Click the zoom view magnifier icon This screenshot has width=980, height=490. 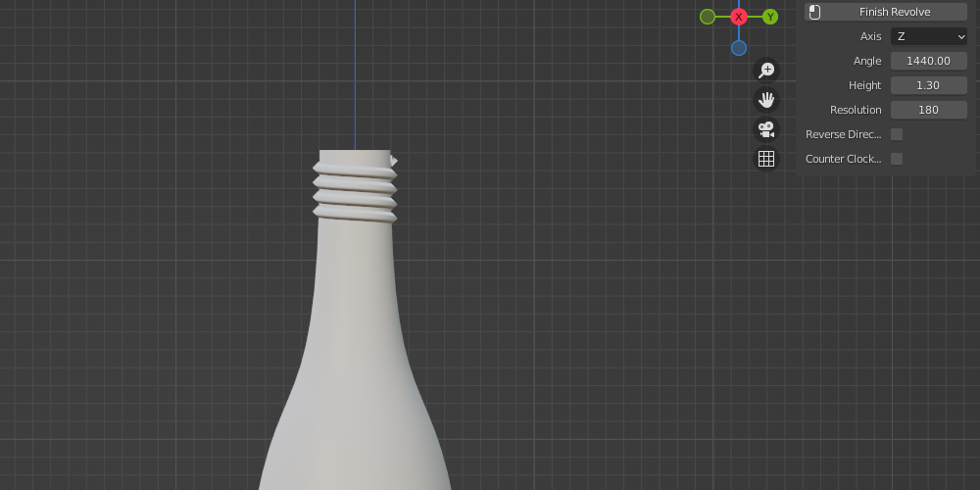click(x=766, y=70)
